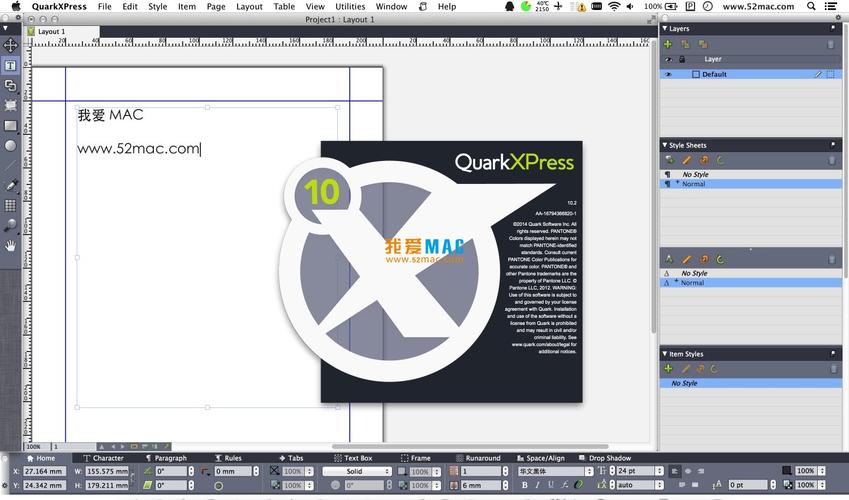
Task: Select the Zoom magnifier tool
Action: 10,225
